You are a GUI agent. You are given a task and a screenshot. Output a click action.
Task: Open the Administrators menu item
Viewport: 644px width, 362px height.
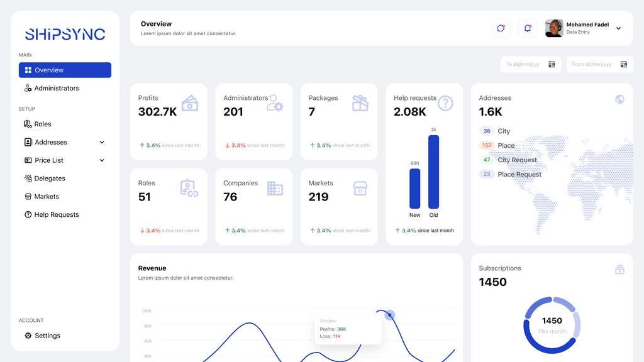click(x=57, y=89)
